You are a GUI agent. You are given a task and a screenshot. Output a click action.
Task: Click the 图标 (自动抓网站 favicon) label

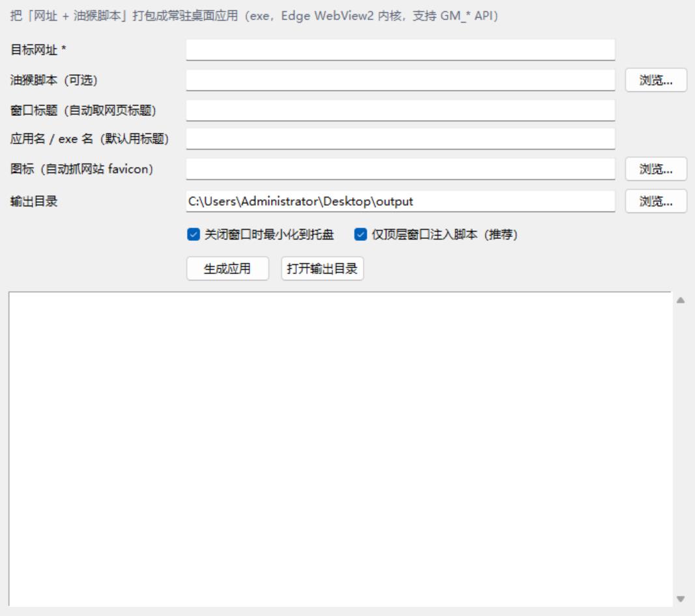coord(81,169)
